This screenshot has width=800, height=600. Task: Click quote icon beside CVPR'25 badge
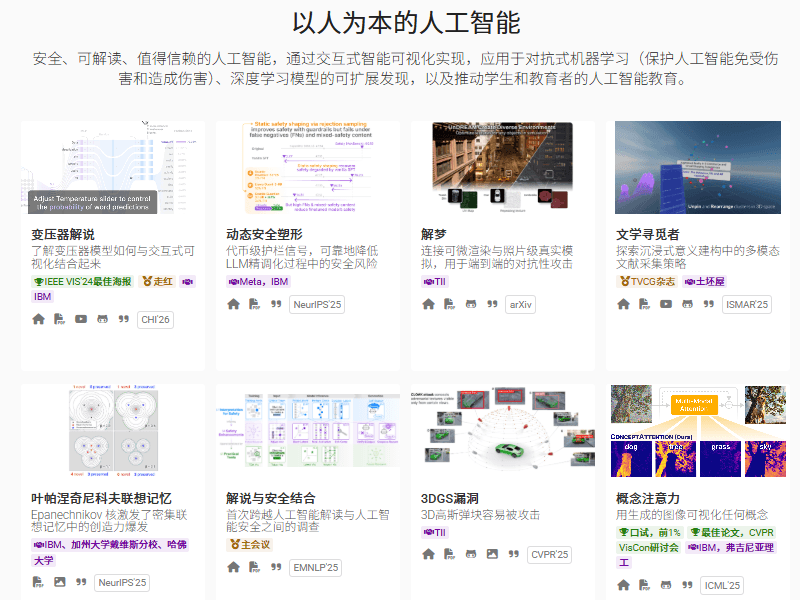514,555
